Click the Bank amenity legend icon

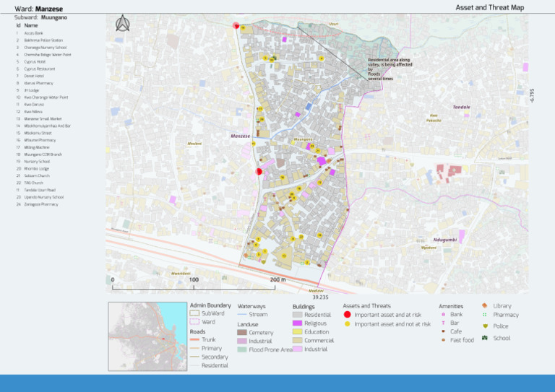443,314
